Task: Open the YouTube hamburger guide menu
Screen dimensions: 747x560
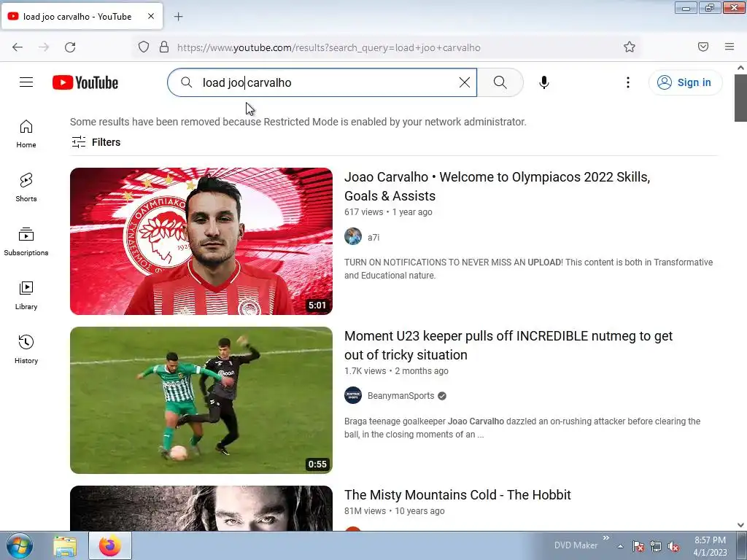Action: [x=26, y=82]
